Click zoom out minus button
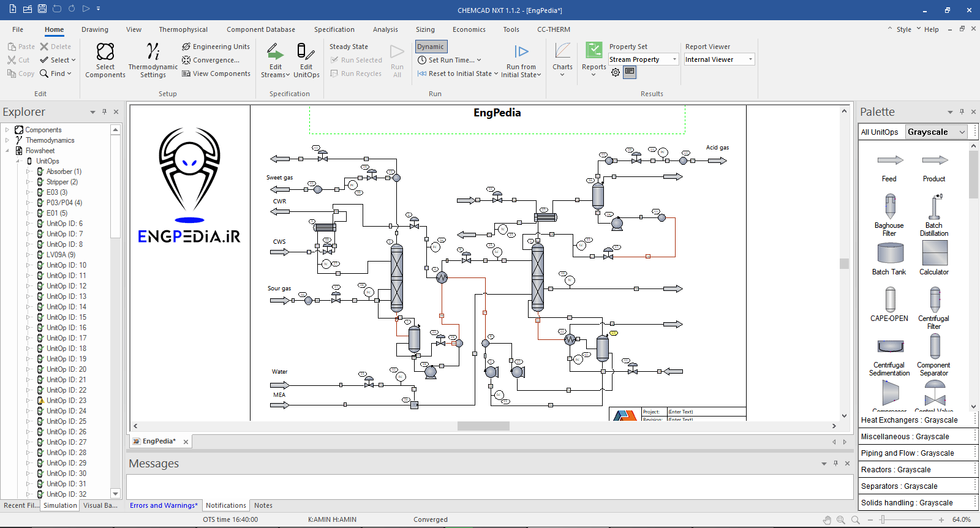The width and height of the screenshot is (980, 528). pos(870,520)
